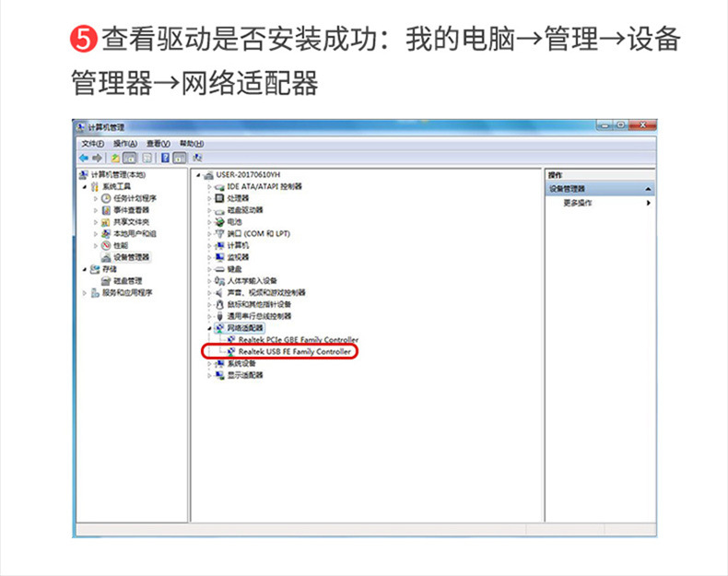This screenshot has width=728, height=576.
Task: Click the 磁盘管理 disk icon
Action: pyautogui.click(x=106, y=281)
